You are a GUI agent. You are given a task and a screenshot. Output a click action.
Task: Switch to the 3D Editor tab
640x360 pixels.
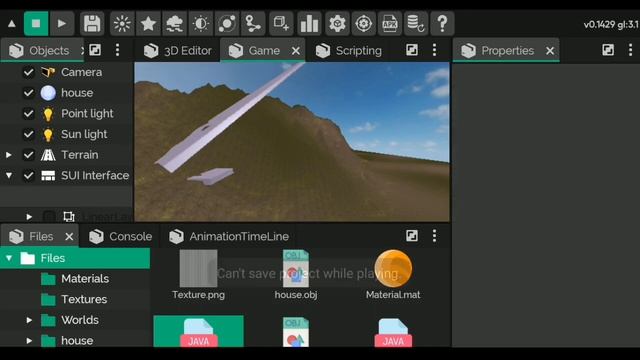(178, 51)
